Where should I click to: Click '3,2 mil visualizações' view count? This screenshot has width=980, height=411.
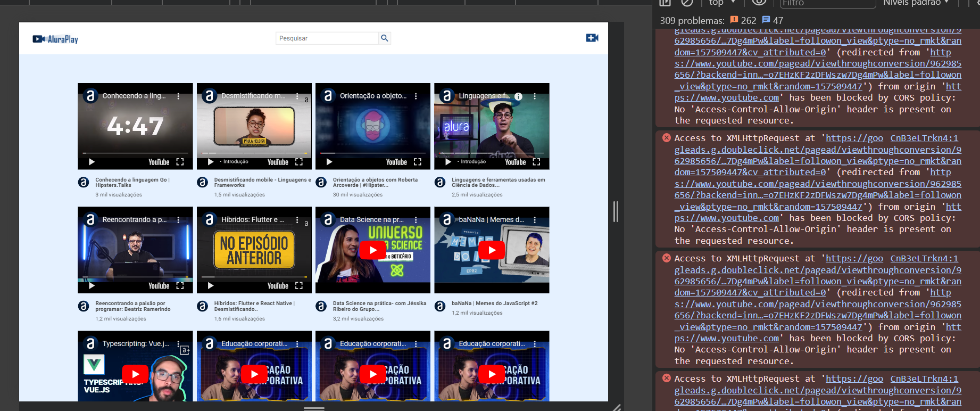(358, 319)
